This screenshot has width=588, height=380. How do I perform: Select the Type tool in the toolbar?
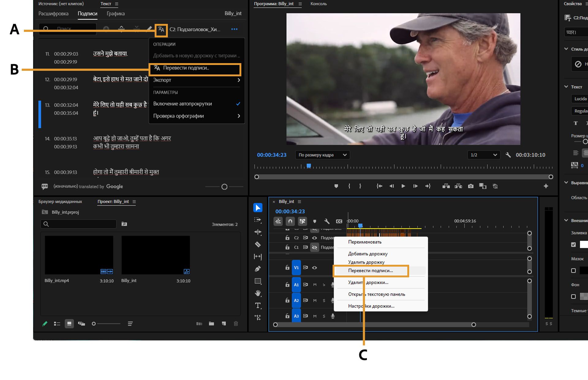[x=258, y=306]
